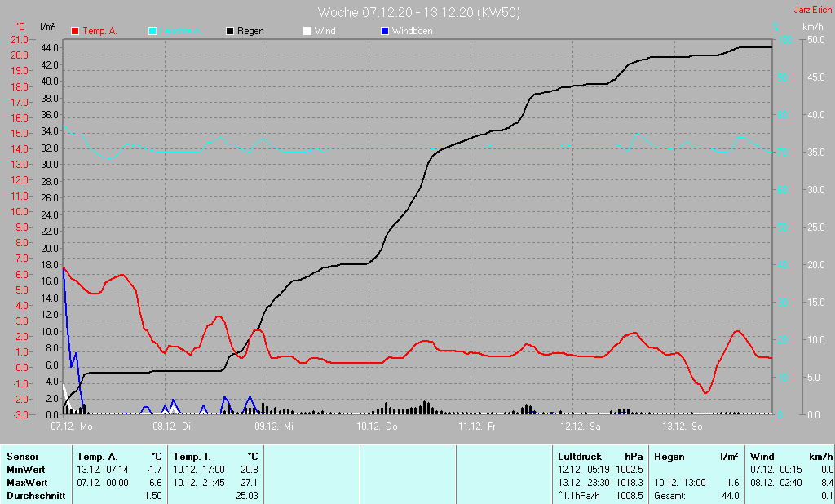Click the white Wind legend swatch

coord(307,31)
